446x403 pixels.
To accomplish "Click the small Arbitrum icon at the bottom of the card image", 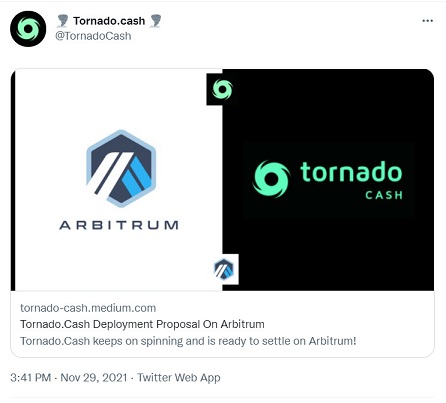I will [224, 269].
